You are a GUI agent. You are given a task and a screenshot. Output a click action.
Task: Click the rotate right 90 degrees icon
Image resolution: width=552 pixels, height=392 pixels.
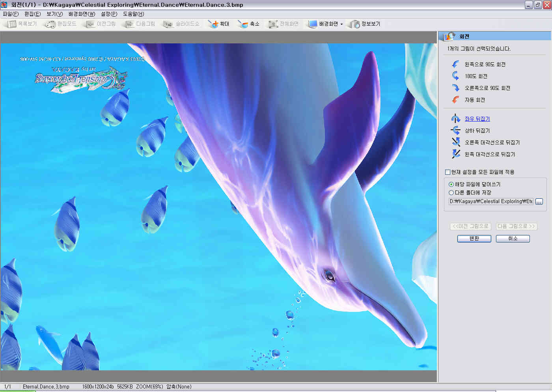point(455,88)
